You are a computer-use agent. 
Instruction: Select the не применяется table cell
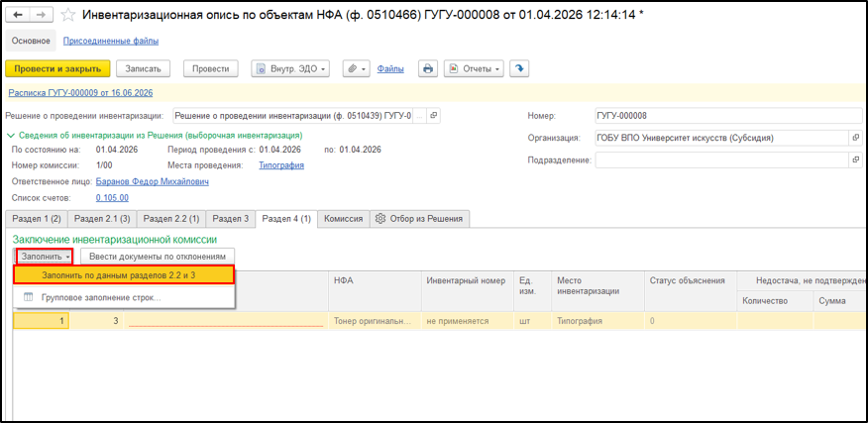[468, 321]
